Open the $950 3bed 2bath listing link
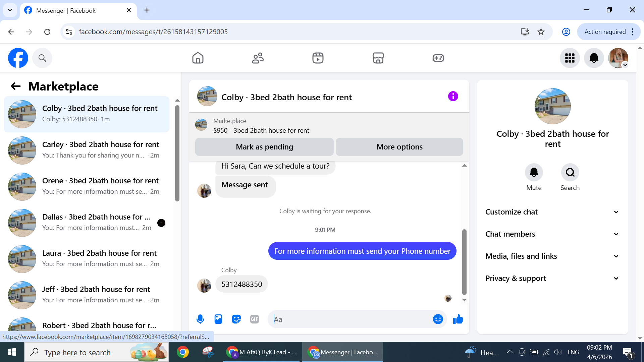Image resolution: width=644 pixels, height=362 pixels. (x=261, y=130)
